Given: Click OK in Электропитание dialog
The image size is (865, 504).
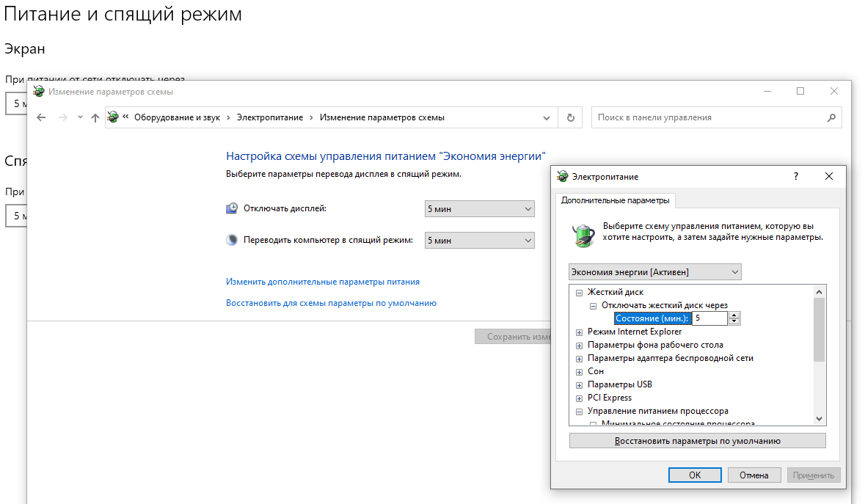Looking at the screenshot, I should pyautogui.click(x=695, y=475).
